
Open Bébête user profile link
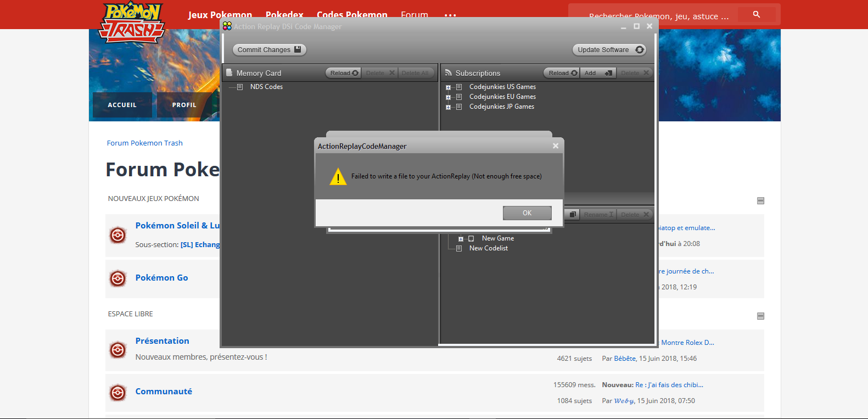[625, 359]
